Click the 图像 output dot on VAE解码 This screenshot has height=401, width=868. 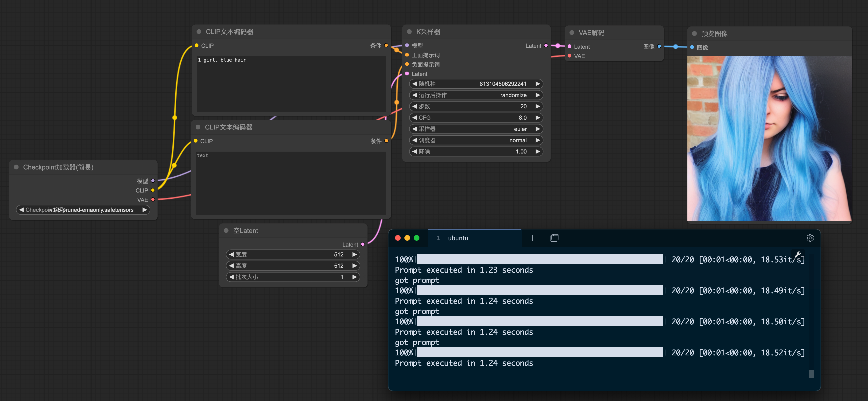(659, 47)
